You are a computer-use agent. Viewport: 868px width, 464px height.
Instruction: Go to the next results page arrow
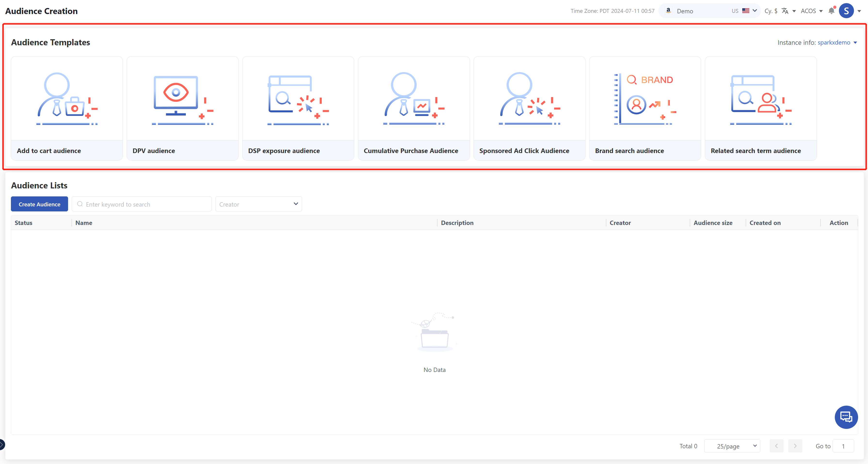pyautogui.click(x=795, y=446)
